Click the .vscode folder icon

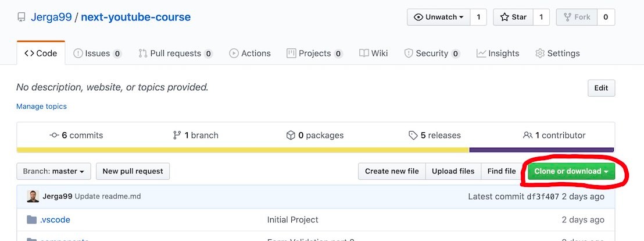pyautogui.click(x=32, y=220)
